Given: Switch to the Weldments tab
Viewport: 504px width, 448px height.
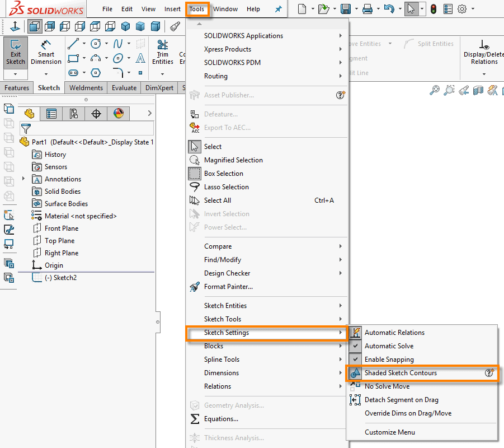Looking at the screenshot, I should point(86,88).
